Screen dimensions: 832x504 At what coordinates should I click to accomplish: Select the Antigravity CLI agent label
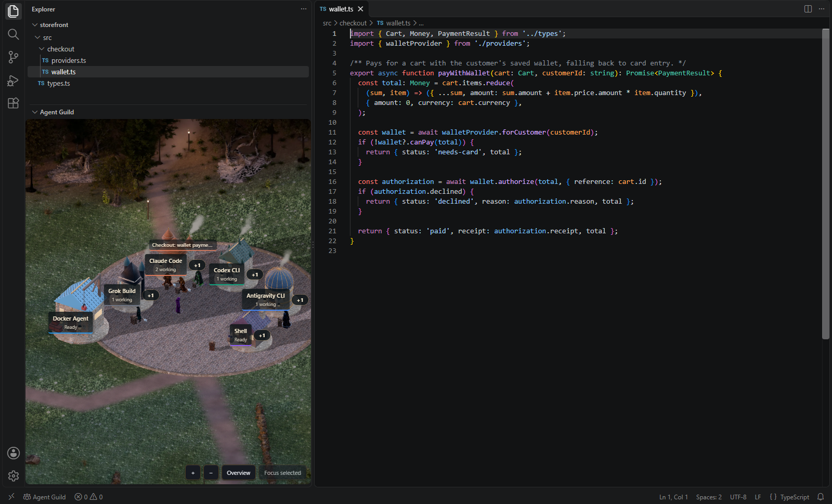(x=265, y=299)
